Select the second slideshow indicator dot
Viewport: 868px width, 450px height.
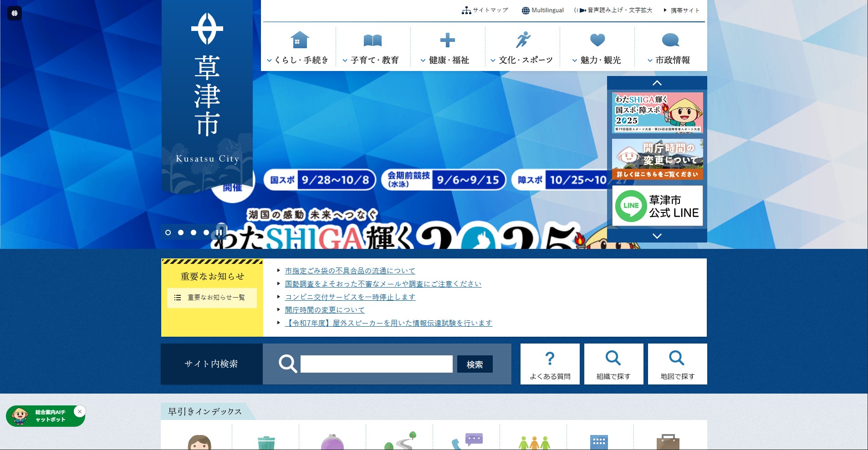pyautogui.click(x=181, y=233)
